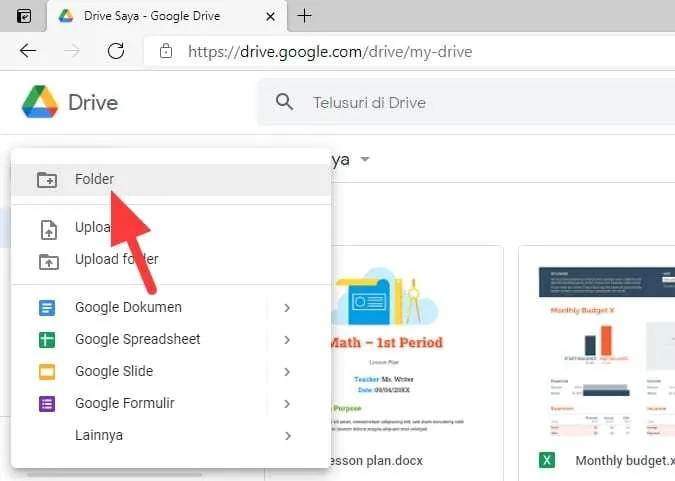
Task: Expand Google Spreadsheet submenu arrow
Action: tap(287, 340)
